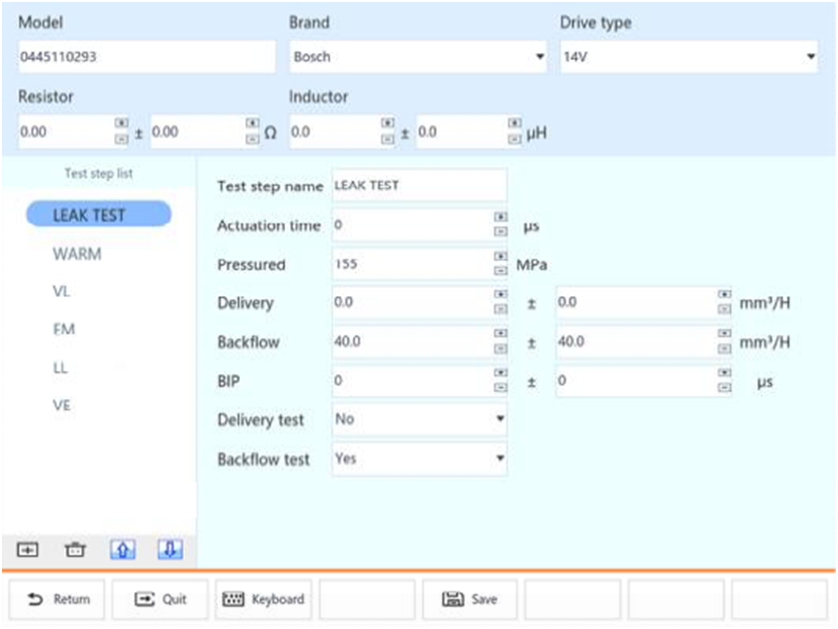Open the on-screen Keyboard
838x629 pixels.
point(264,599)
